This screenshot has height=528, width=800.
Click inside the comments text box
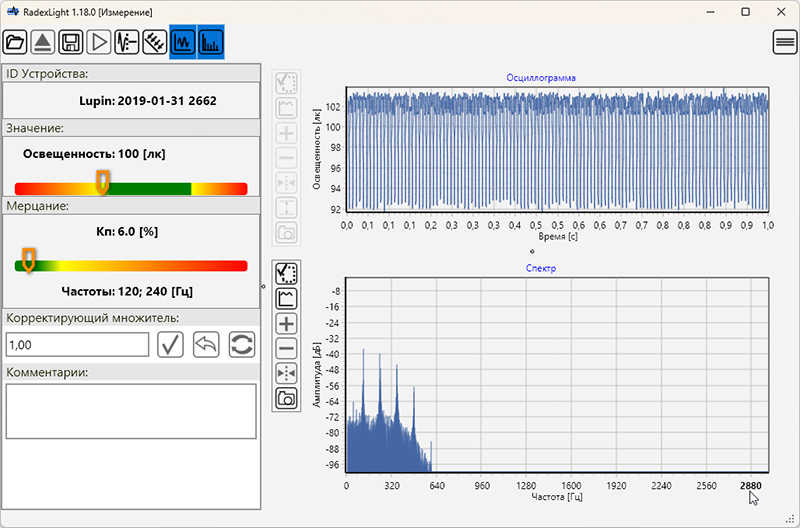(131, 411)
